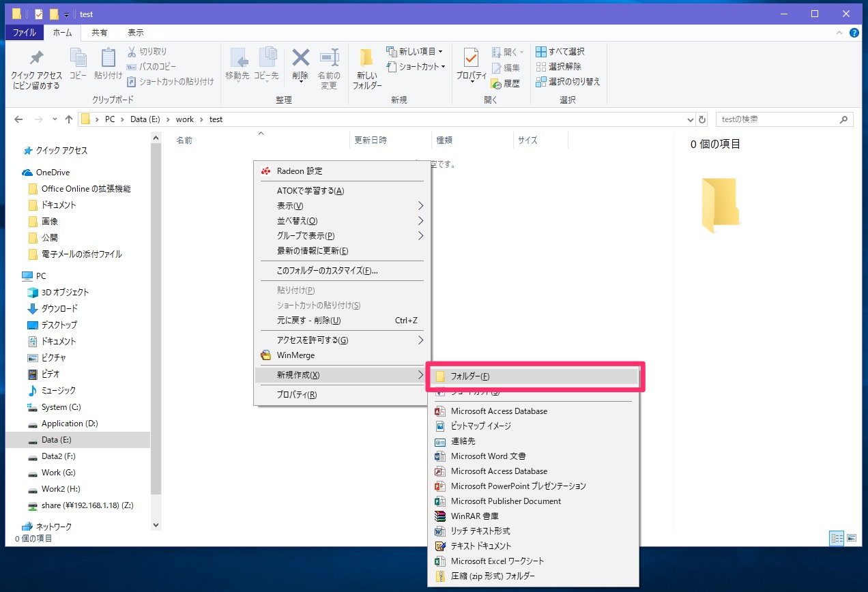Select Contact (連絡先) in New submenu
This screenshot has height=592, width=868.
[534, 441]
